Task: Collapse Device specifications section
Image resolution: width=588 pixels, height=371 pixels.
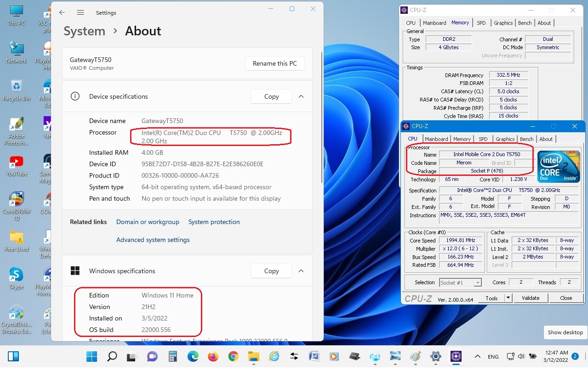Action: tap(301, 96)
